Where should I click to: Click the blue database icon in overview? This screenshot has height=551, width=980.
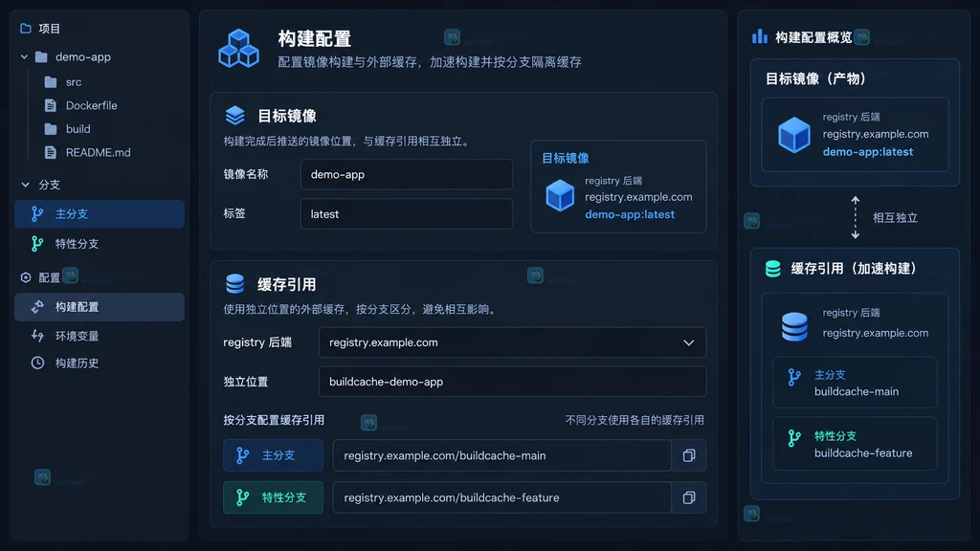(x=794, y=326)
